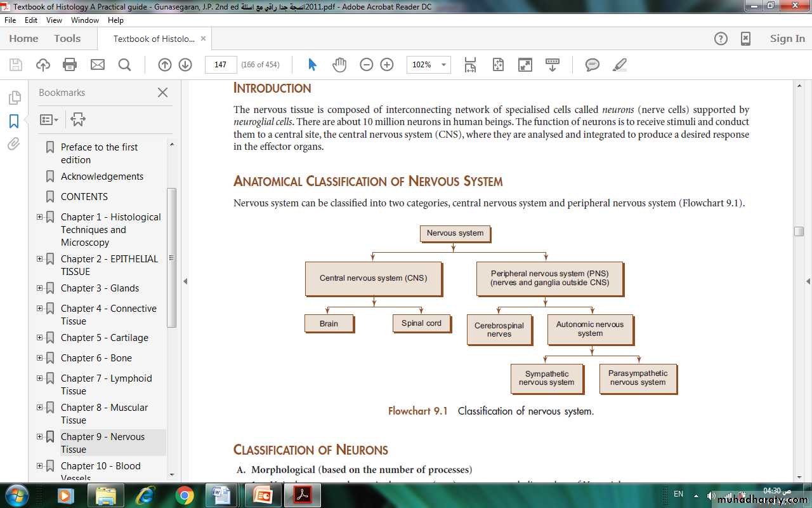Go to next page arrow
Screen dimensions: 812x508
click(x=185, y=65)
